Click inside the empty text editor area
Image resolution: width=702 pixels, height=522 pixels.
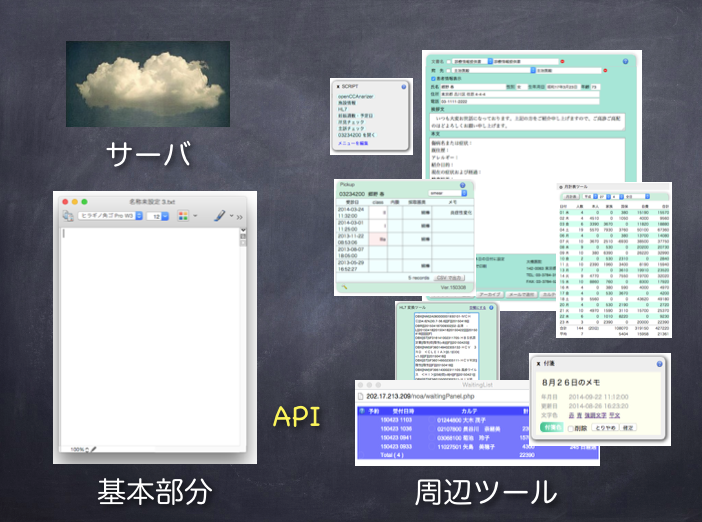click(150, 336)
